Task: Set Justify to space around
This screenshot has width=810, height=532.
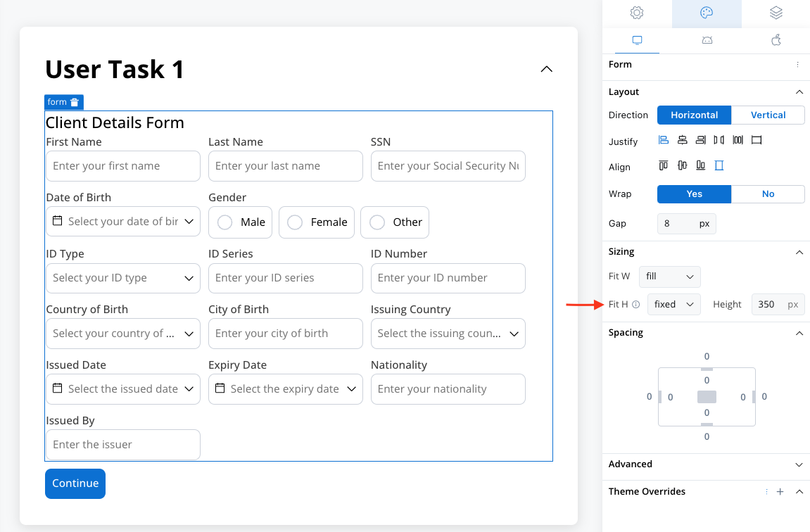Action: [x=738, y=140]
